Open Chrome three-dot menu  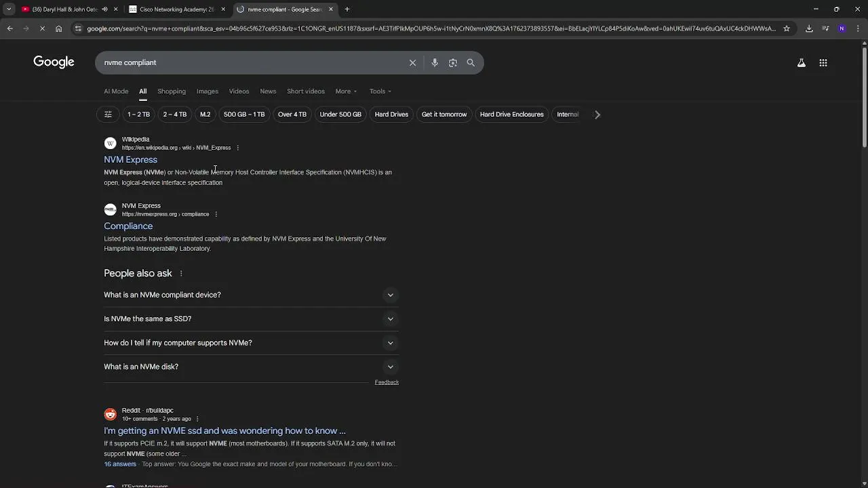pos(858,28)
